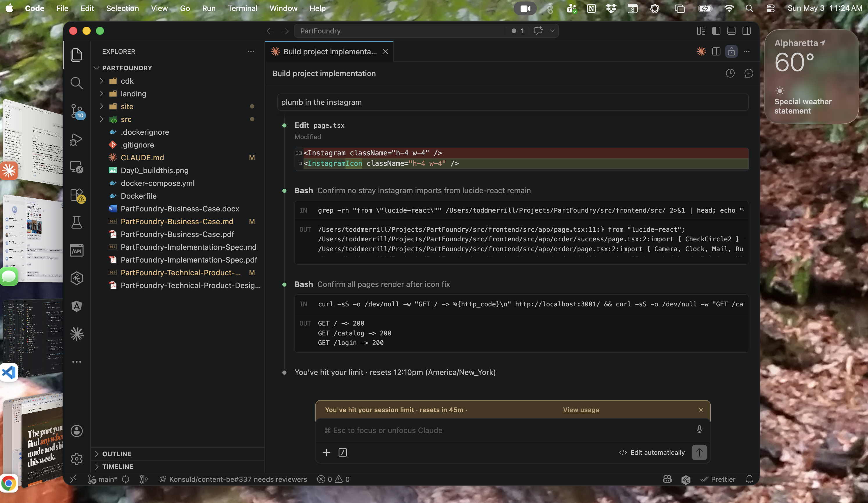The image size is (868, 503).
Task: Switch branch from main in status bar
Action: tap(103, 479)
